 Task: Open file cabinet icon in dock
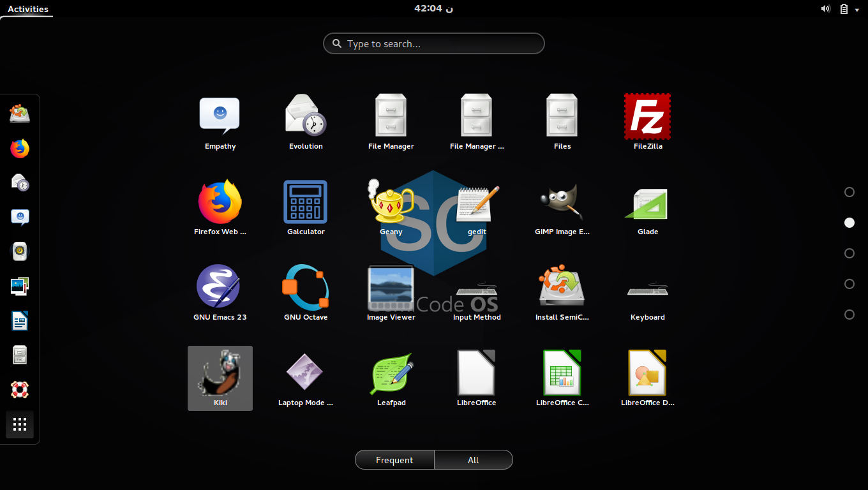point(20,355)
